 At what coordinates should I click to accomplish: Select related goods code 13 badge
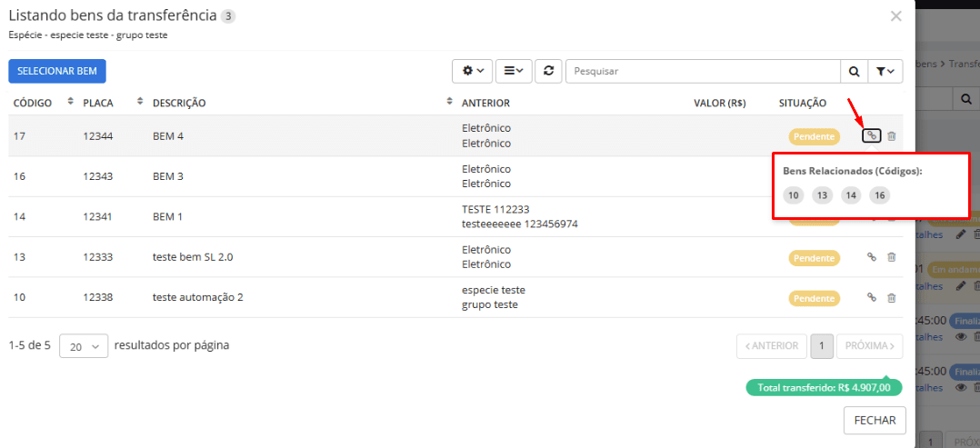(822, 195)
